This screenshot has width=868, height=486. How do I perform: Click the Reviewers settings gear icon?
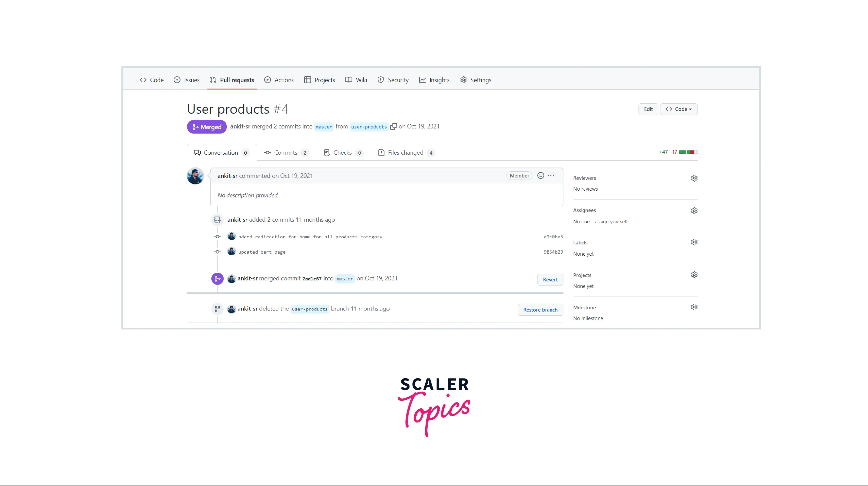point(694,178)
